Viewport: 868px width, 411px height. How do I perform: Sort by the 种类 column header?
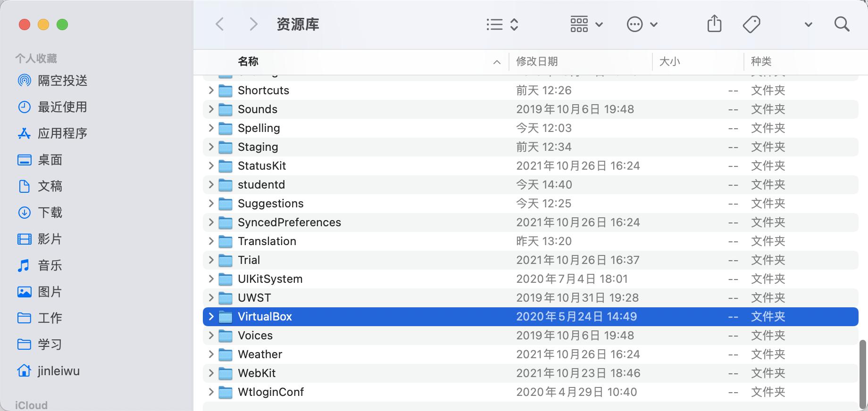point(761,61)
